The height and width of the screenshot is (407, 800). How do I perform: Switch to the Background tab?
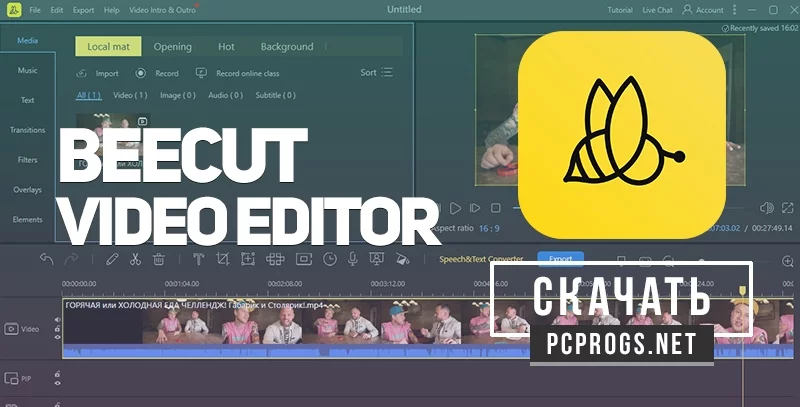click(x=287, y=46)
